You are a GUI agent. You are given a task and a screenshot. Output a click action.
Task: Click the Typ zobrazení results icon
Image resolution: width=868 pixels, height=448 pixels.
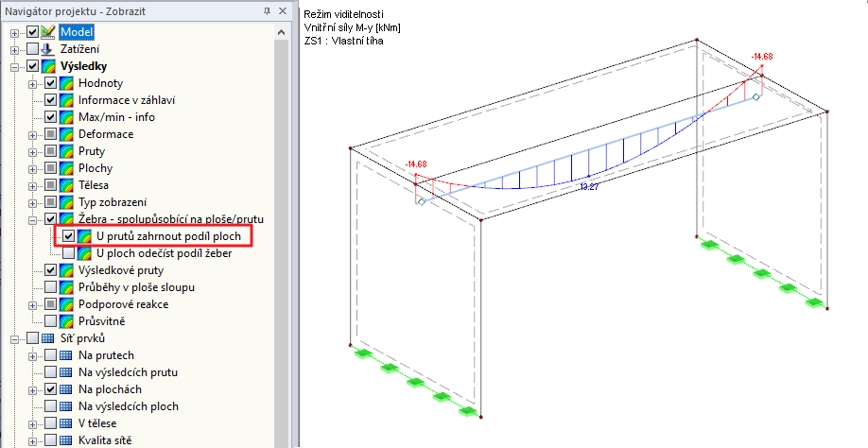click(x=66, y=202)
